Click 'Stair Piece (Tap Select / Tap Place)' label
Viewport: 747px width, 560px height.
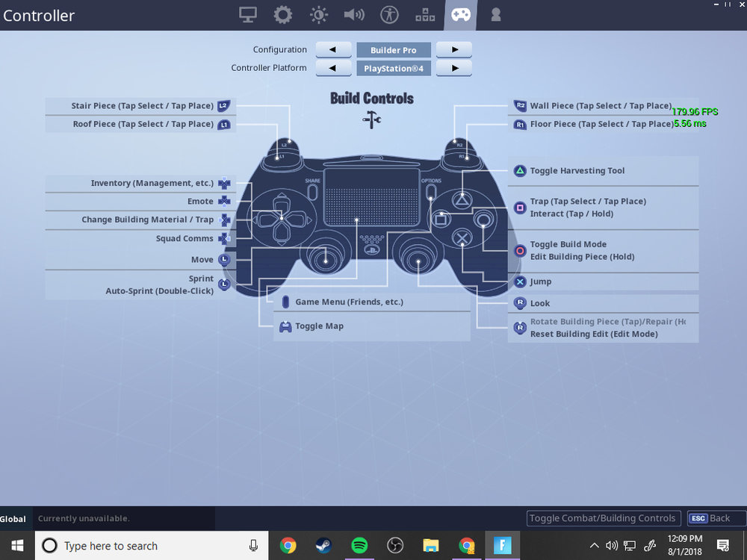click(x=143, y=106)
